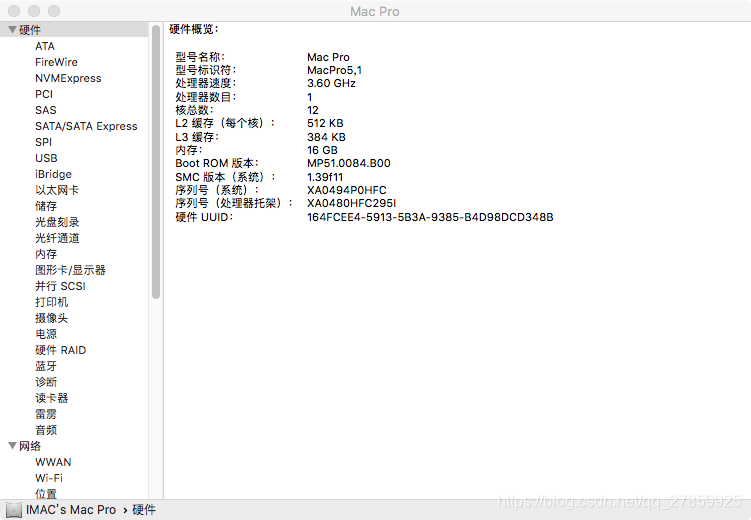Open 蓝牙 in the sidebar
The width and height of the screenshot is (751, 520).
[x=46, y=366]
